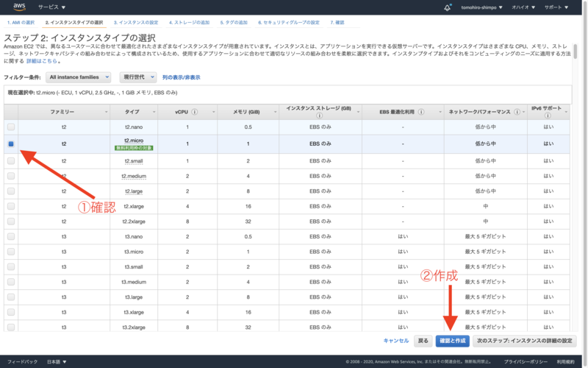The width and height of the screenshot is (588, 368).
Task: Click the t2.2xlarge type name
Action: pyautogui.click(x=134, y=222)
